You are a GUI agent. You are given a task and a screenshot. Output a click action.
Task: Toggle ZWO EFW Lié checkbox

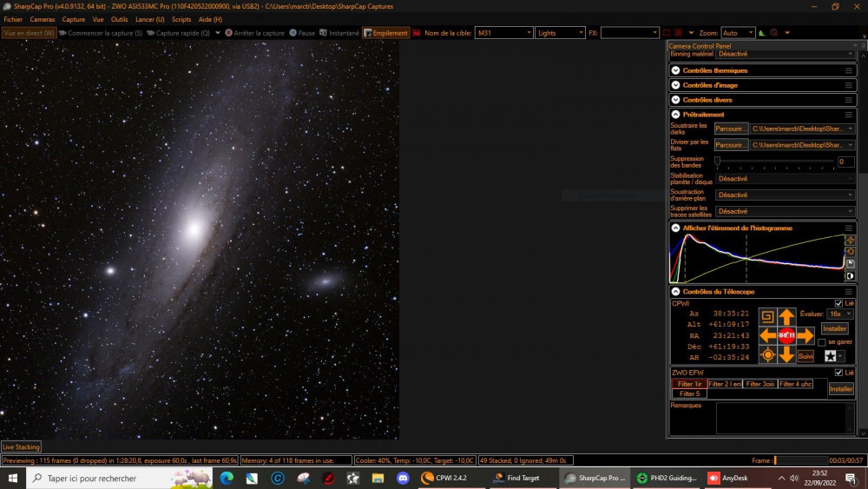838,373
